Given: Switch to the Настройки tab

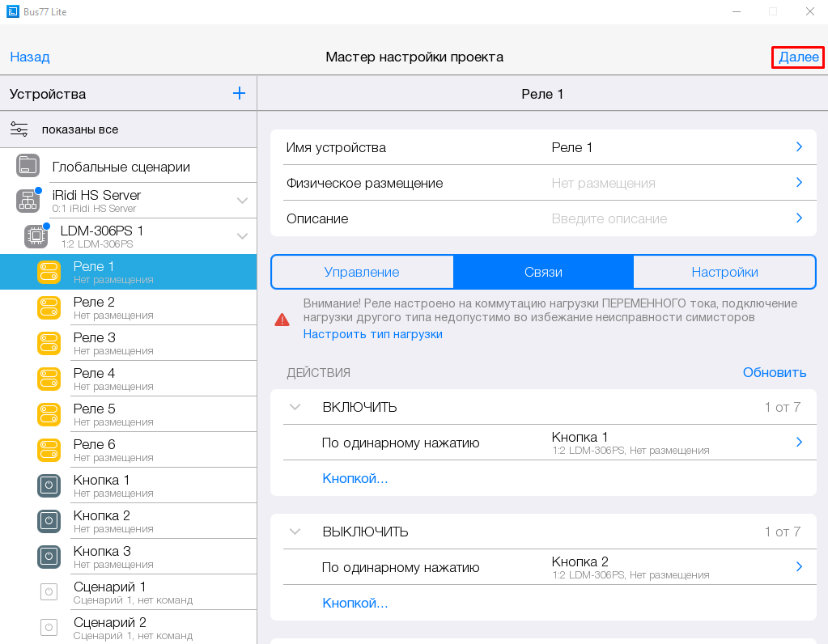Looking at the screenshot, I should [x=724, y=272].
